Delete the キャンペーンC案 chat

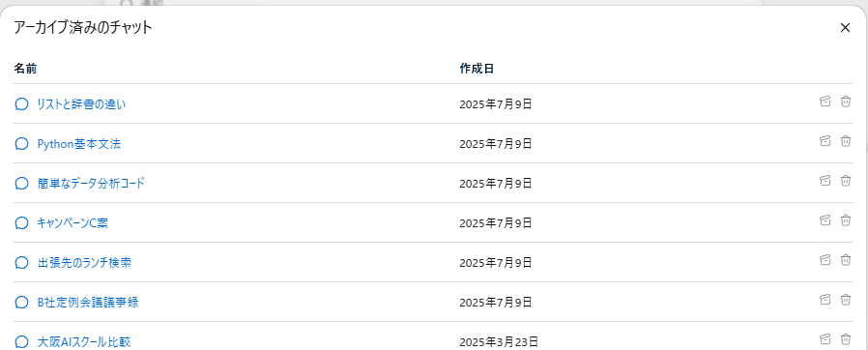846,219
